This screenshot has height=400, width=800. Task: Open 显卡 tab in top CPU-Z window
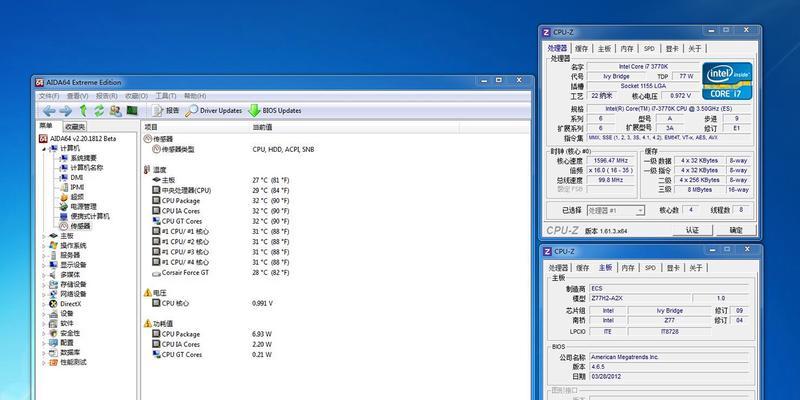click(672, 48)
